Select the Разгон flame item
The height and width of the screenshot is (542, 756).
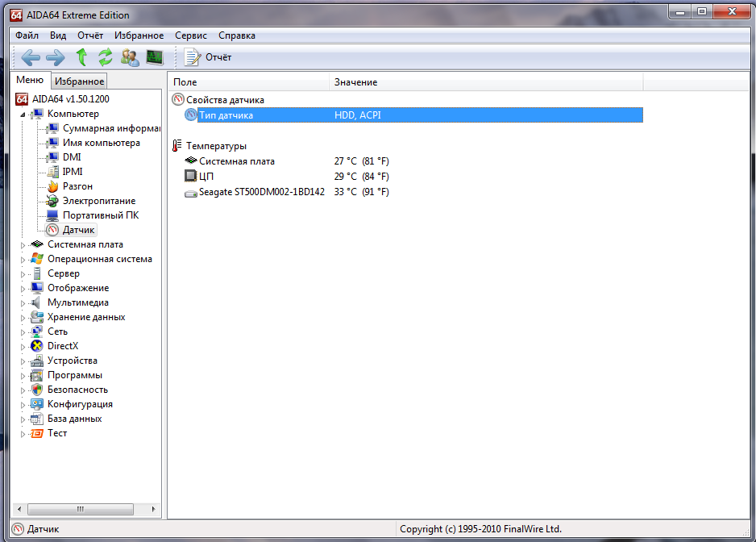(x=77, y=186)
